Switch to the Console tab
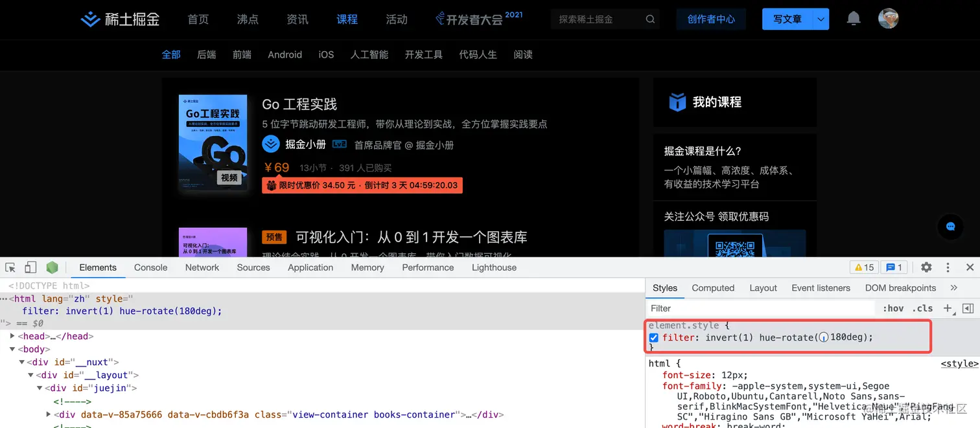Image resolution: width=980 pixels, height=428 pixels. (x=150, y=267)
